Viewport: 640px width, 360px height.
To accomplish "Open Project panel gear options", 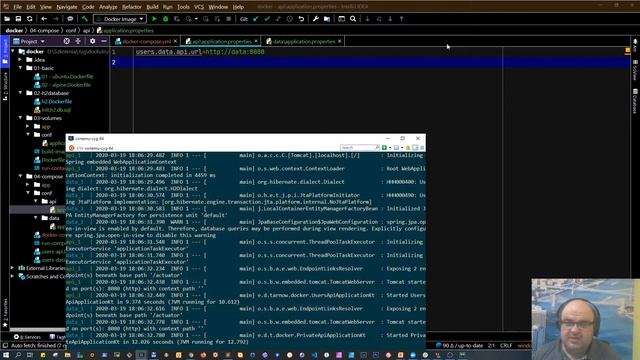I will [x=93, y=41].
